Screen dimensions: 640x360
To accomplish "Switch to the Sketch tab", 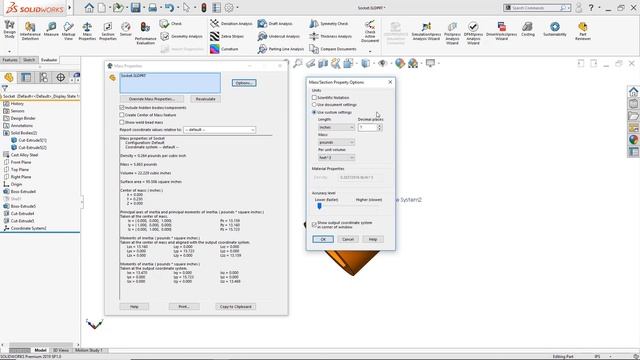I will pos(29,60).
